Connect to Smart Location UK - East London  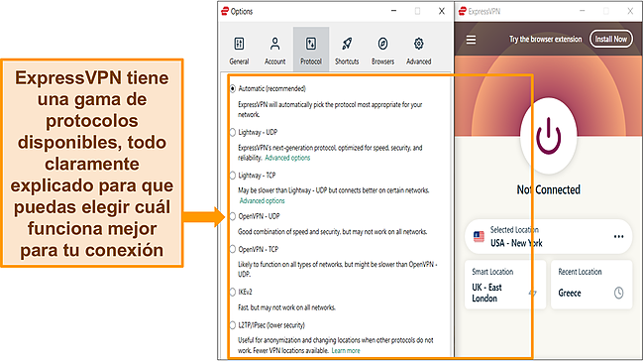click(505, 284)
